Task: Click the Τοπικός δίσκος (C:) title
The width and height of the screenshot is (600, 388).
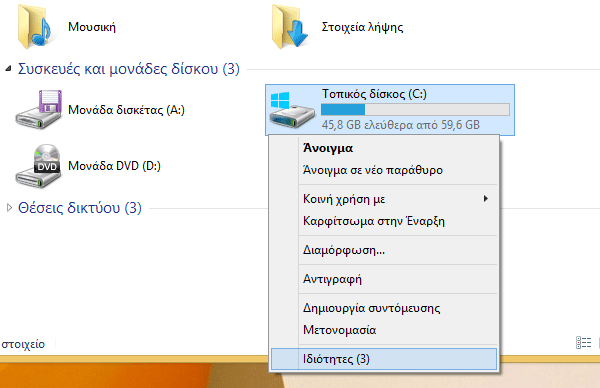Action: (x=374, y=94)
